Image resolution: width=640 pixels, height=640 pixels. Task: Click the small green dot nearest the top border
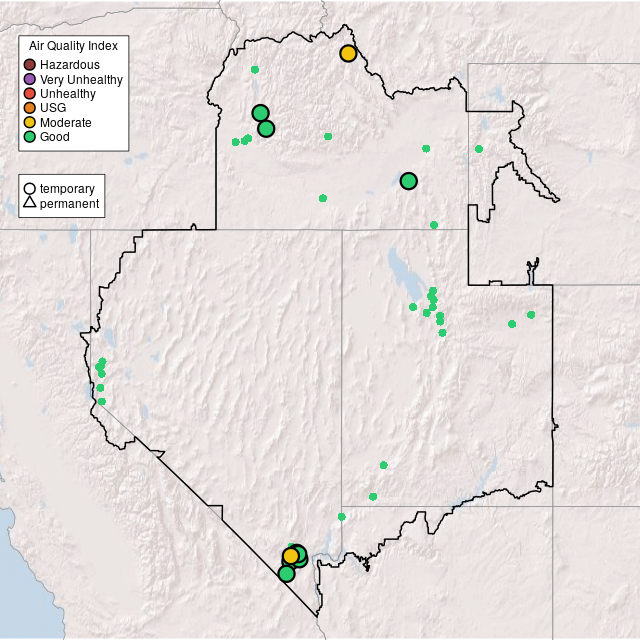pyautogui.click(x=255, y=69)
